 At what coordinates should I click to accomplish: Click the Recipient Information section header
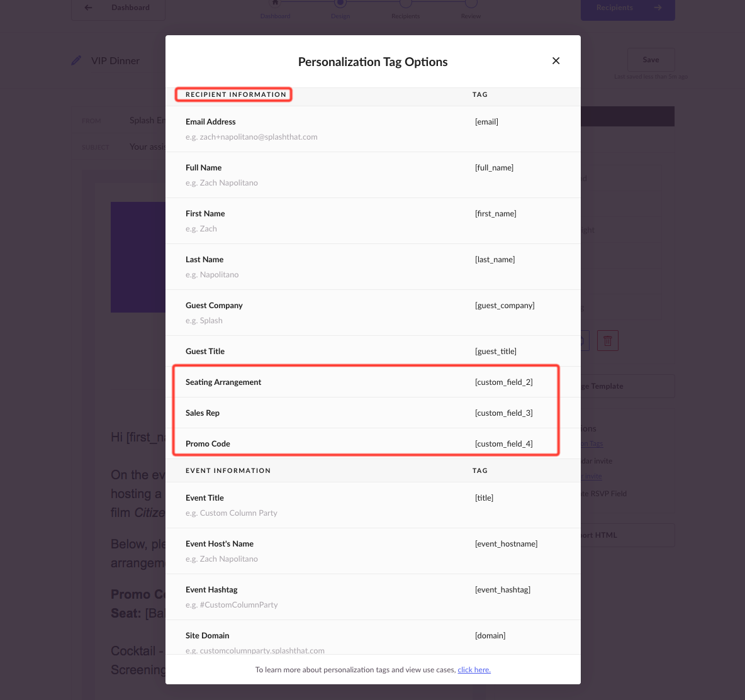click(x=236, y=94)
